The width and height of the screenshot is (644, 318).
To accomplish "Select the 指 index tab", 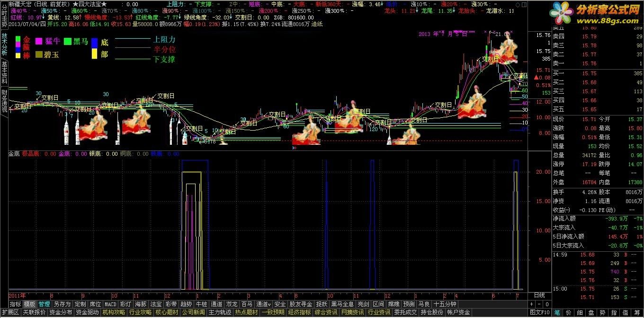I will point(615,312).
